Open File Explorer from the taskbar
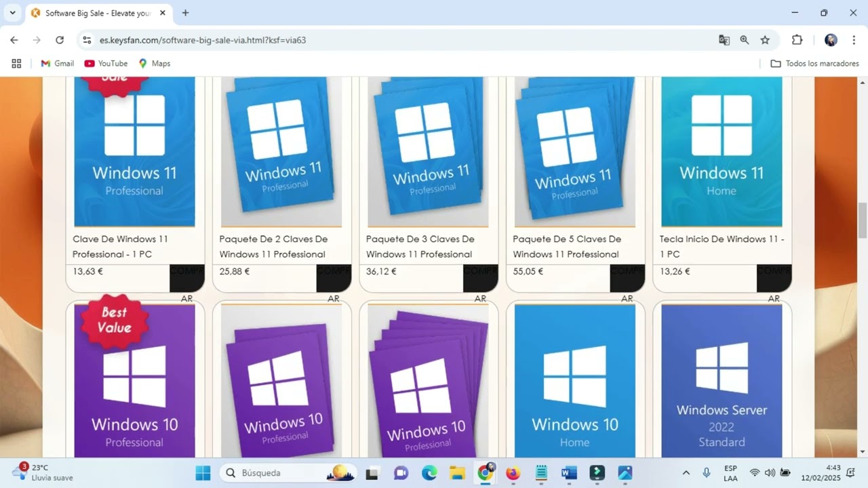This screenshot has height=488, width=868. 457,472
